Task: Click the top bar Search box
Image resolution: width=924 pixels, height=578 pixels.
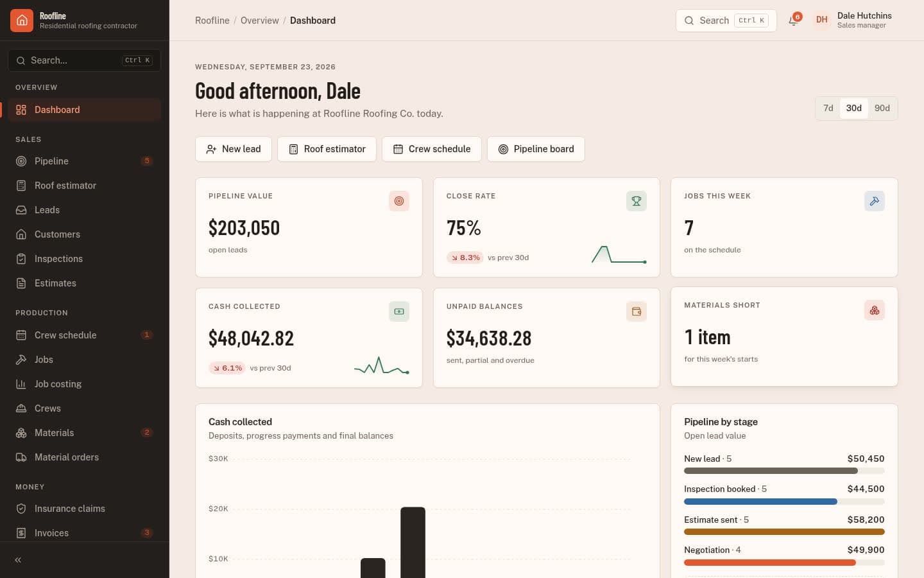Action: (x=726, y=21)
